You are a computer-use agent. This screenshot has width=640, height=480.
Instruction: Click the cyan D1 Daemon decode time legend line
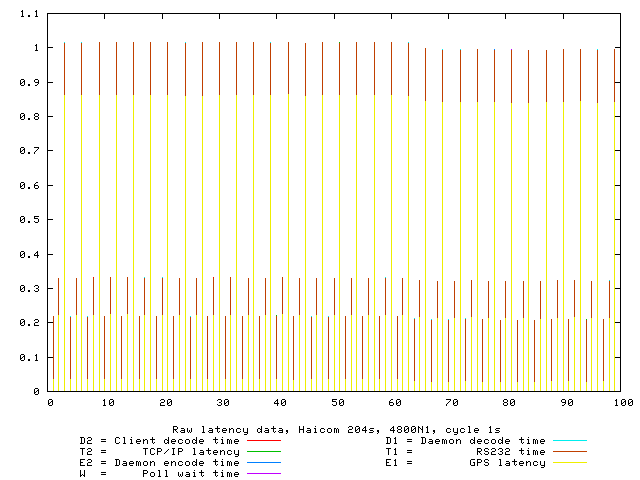pyautogui.click(x=569, y=440)
